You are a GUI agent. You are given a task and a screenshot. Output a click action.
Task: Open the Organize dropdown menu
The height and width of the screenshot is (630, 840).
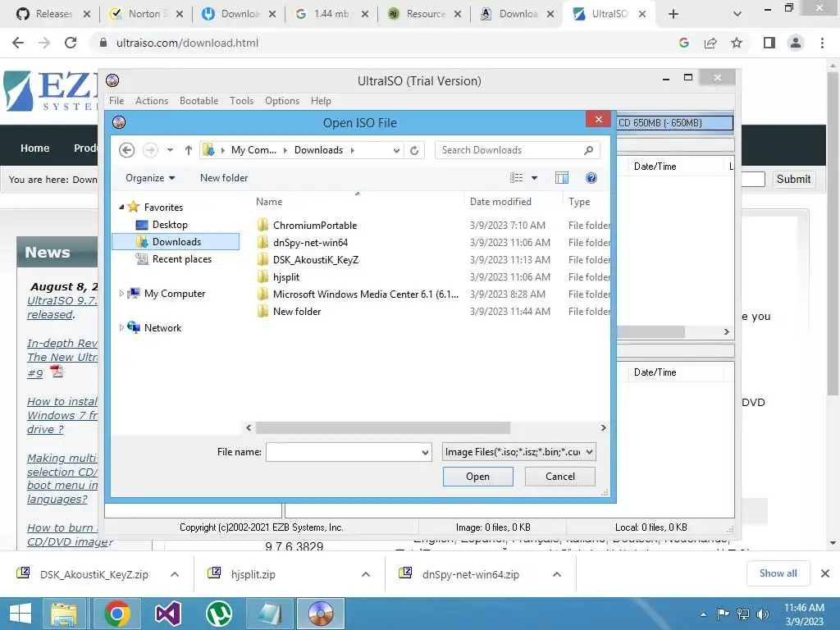click(150, 178)
